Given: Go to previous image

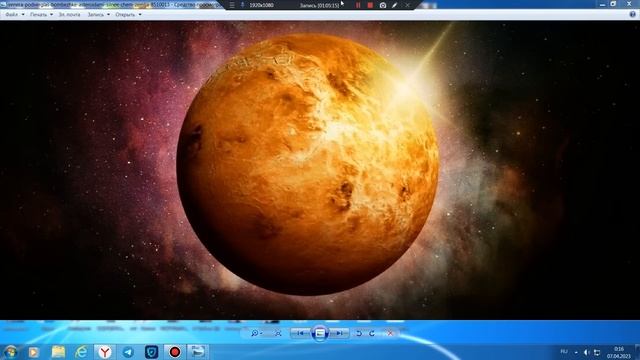Looking at the screenshot, I should pyautogui.click(x=300, y=333).
